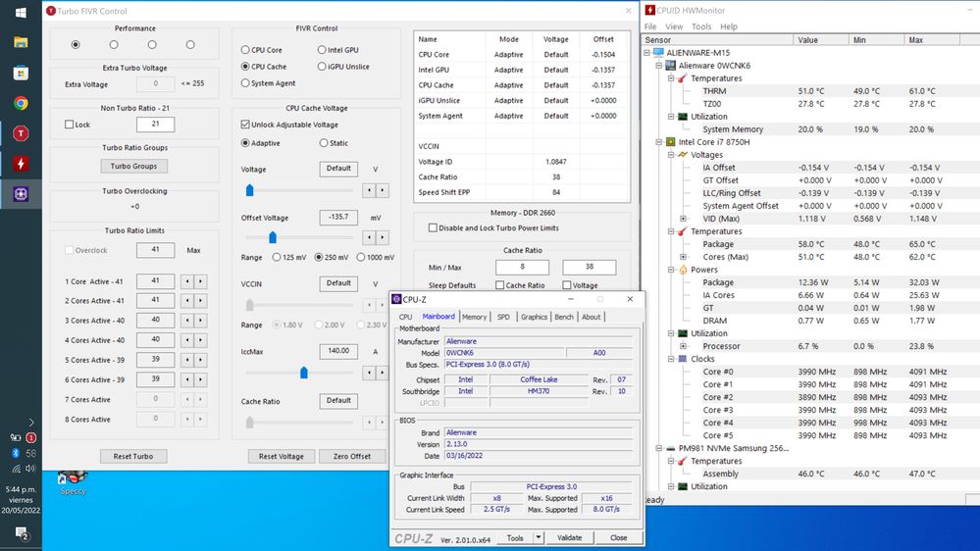980x551 pixels.
Task: Click the Offset Voltage value field
Action: [x=338, y=218]
